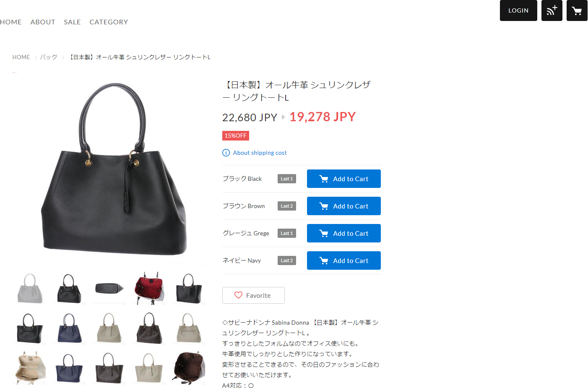Select the bottom-view bag thumbnail
The image size is (588, 388).
109,288
